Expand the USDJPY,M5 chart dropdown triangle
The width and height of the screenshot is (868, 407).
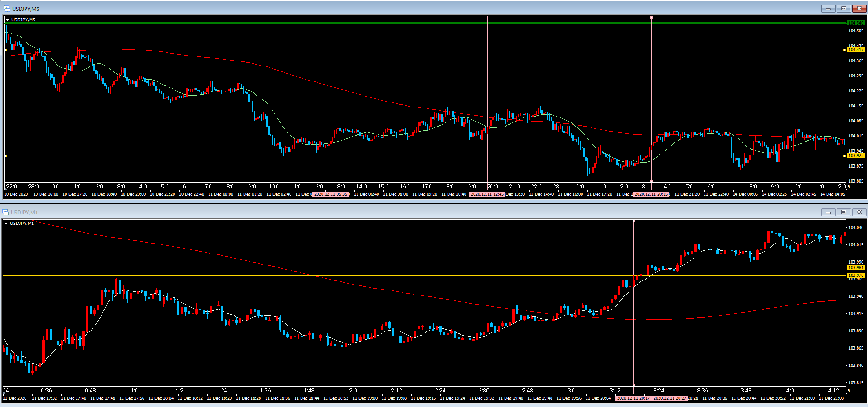(x=7, y=20)
